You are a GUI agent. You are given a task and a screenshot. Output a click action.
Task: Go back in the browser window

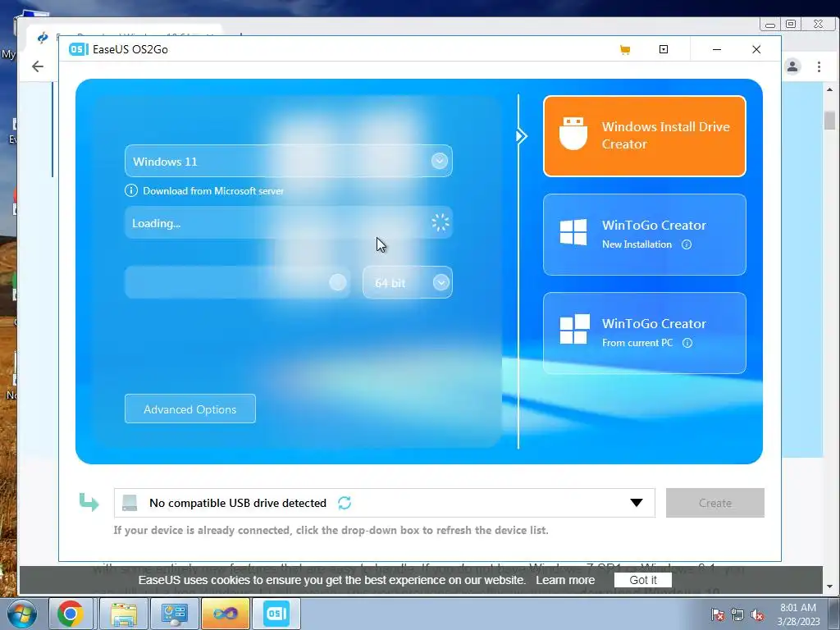38,66
